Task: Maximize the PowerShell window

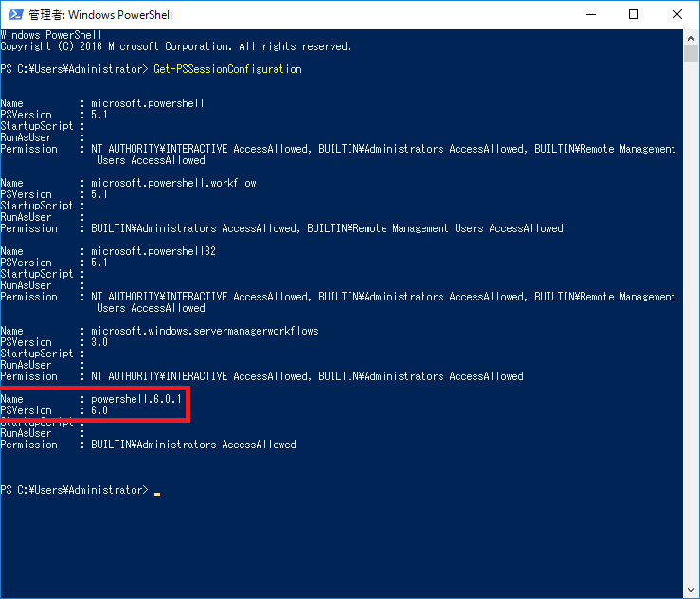Action: pos(634,15)
